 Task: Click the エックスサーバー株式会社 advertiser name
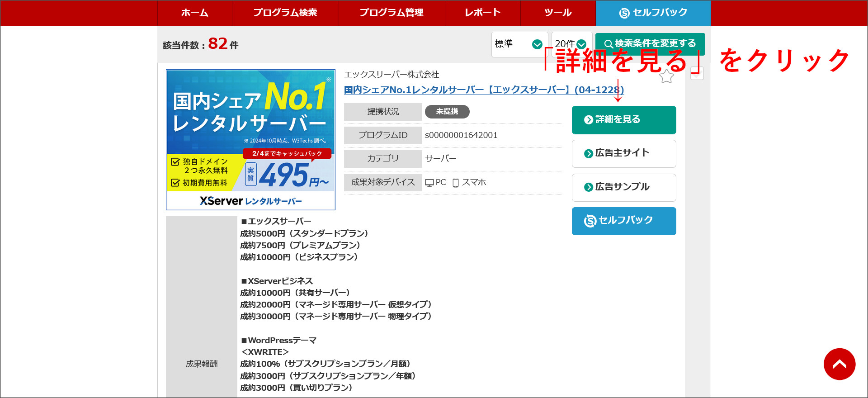392,75
